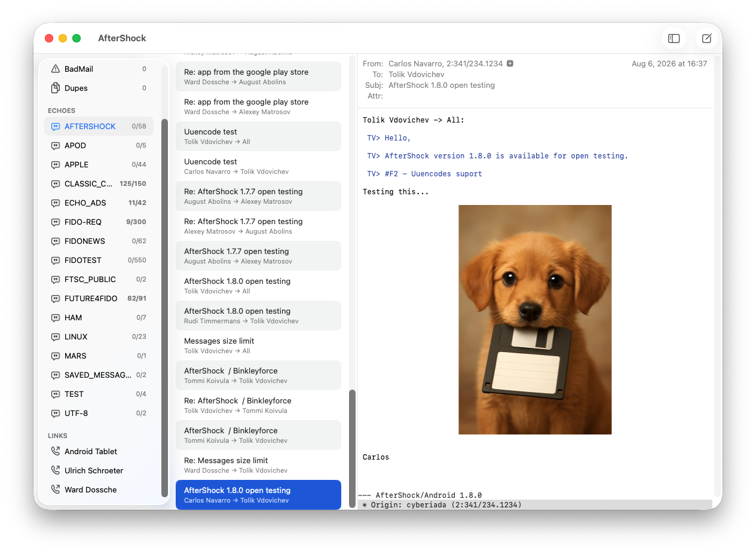Click the CLASSIC_C... echo bubble icon

click(56, 183)
